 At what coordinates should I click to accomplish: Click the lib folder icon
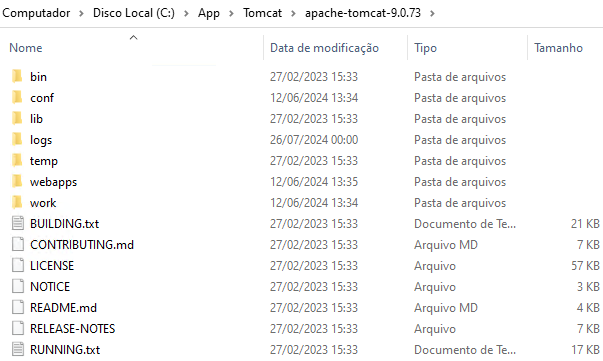[17, 118]
